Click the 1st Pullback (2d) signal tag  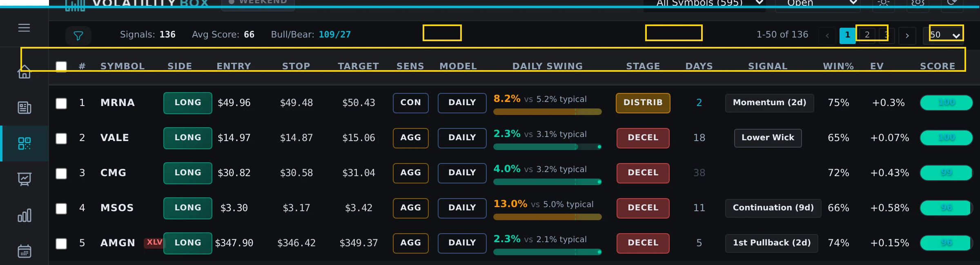point(772,243)
